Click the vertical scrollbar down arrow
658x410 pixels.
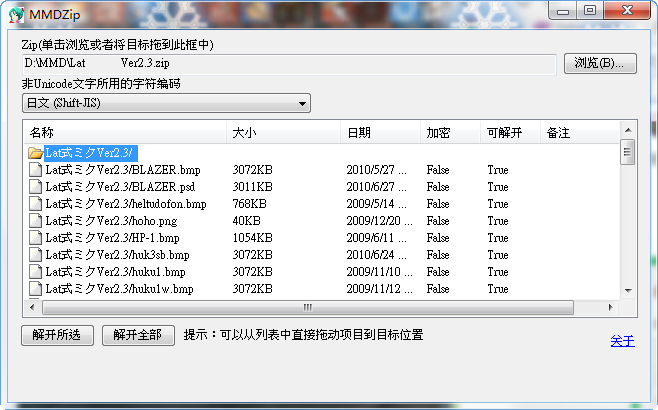pos(628,291)
